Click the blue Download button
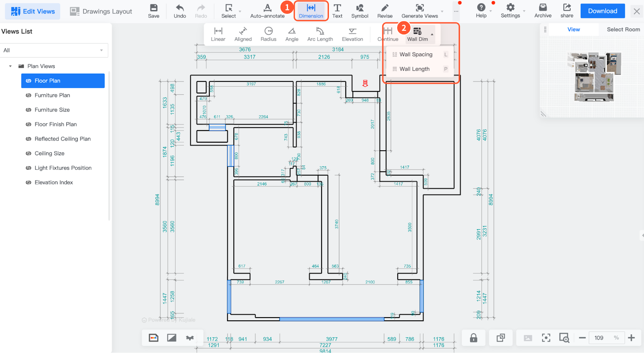Image resolution: width=644 pixels, height=353 pixels. 602,11
